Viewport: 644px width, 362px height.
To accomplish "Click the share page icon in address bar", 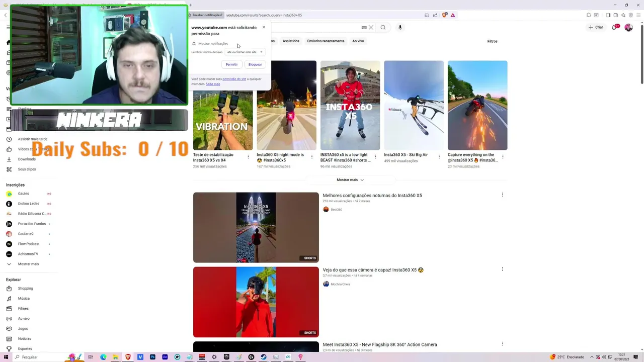I will (435, 15).
